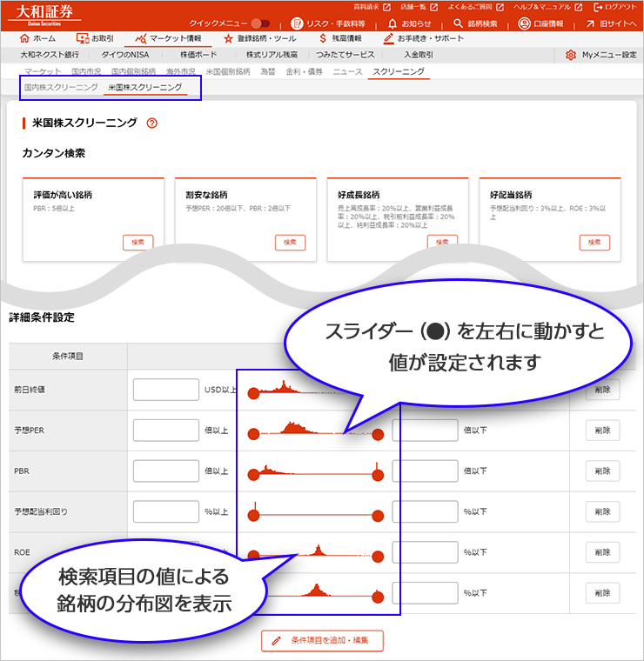Switch to 海外市況 sub-tab
The width and height of the screenshot is (644, 661).
(x=180, y=71)
